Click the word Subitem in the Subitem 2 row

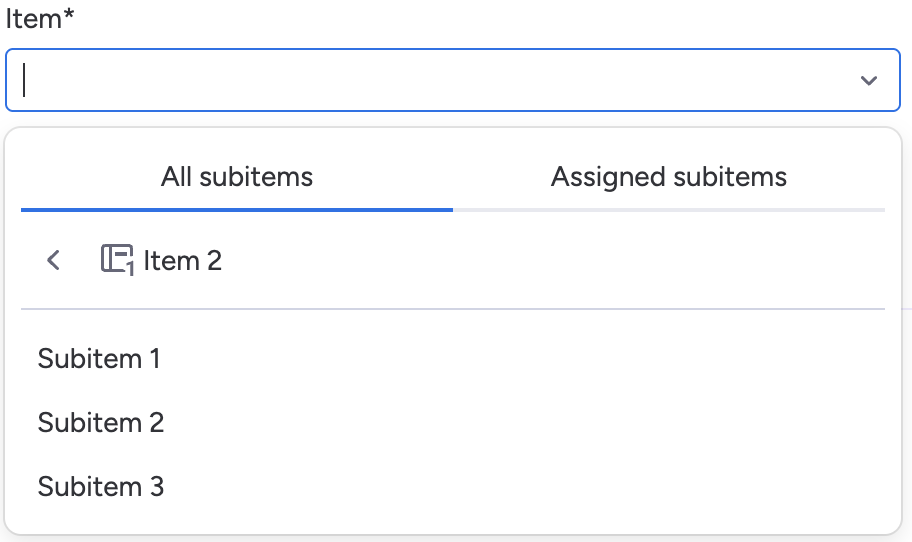point(90,423)
